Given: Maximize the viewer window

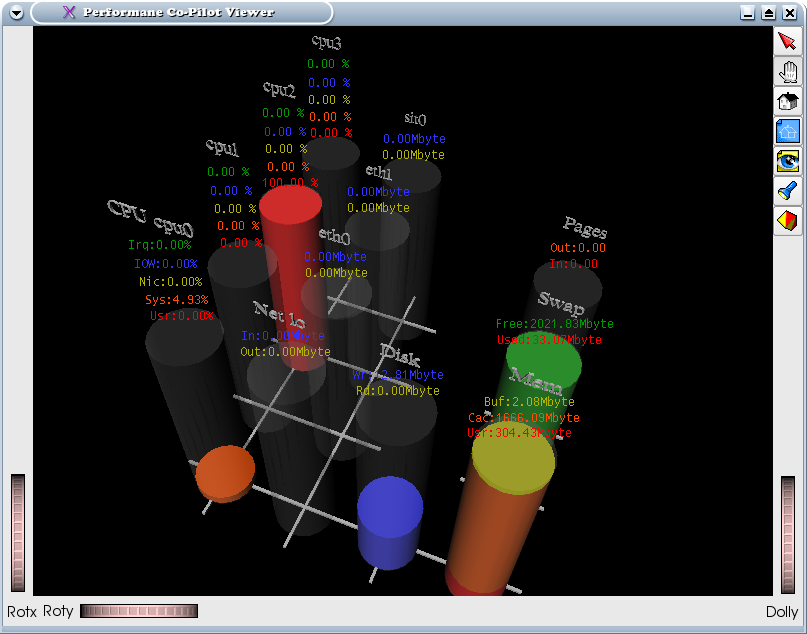Looking at the screenshot, I should [x=768, y=13].
